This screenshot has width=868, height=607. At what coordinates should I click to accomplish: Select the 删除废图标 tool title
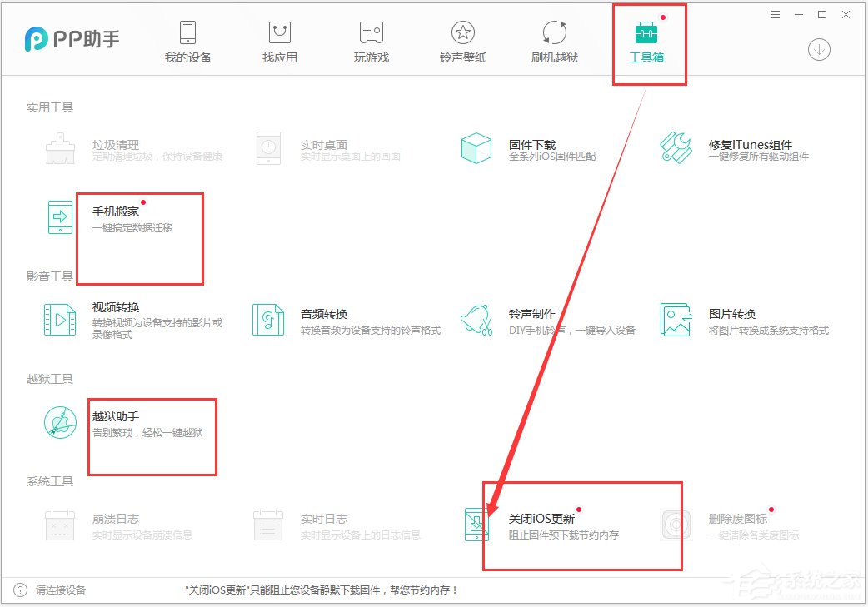click(x=737, y=519)
